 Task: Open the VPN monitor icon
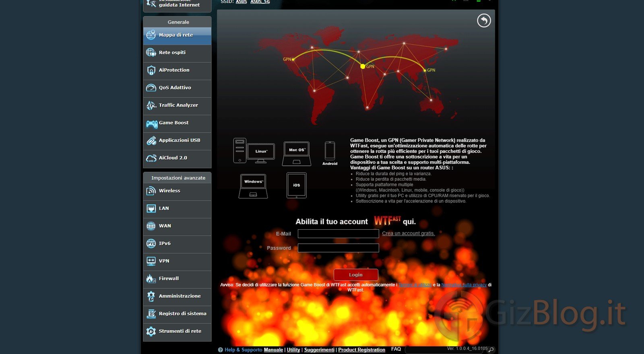151,261
